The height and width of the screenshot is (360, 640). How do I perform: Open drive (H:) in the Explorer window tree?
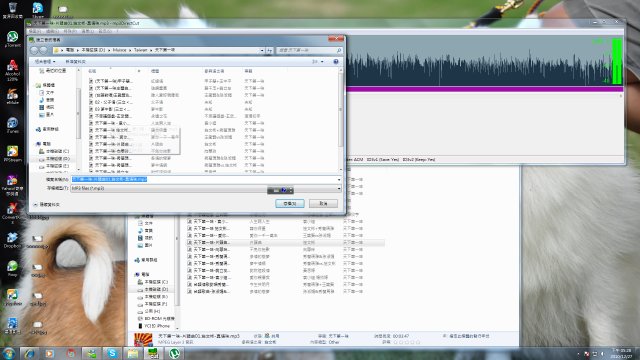(149, 311)
